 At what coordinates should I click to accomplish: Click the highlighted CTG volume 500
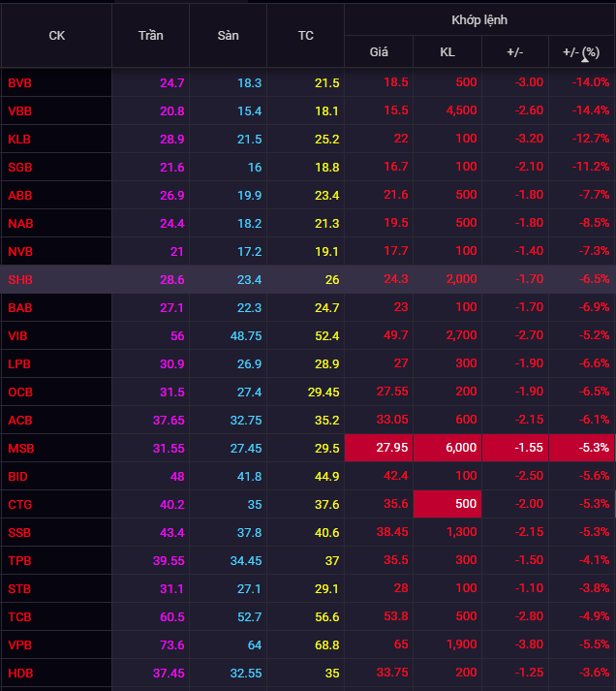447,505
